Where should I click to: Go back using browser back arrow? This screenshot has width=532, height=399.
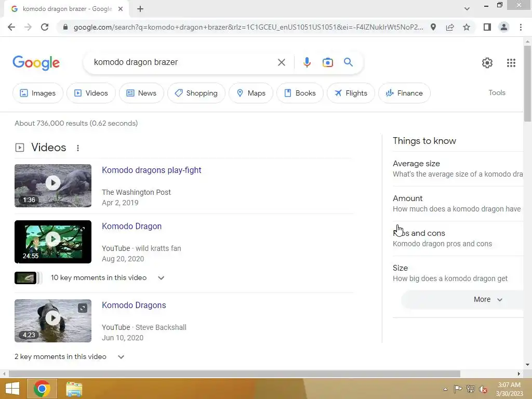[x=11, y=27]
